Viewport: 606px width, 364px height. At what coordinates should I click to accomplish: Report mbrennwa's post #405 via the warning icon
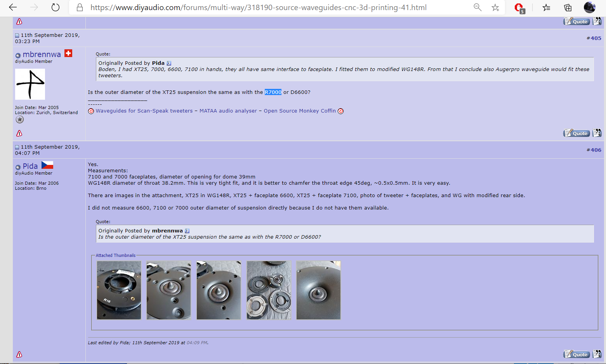click(19, 133)
